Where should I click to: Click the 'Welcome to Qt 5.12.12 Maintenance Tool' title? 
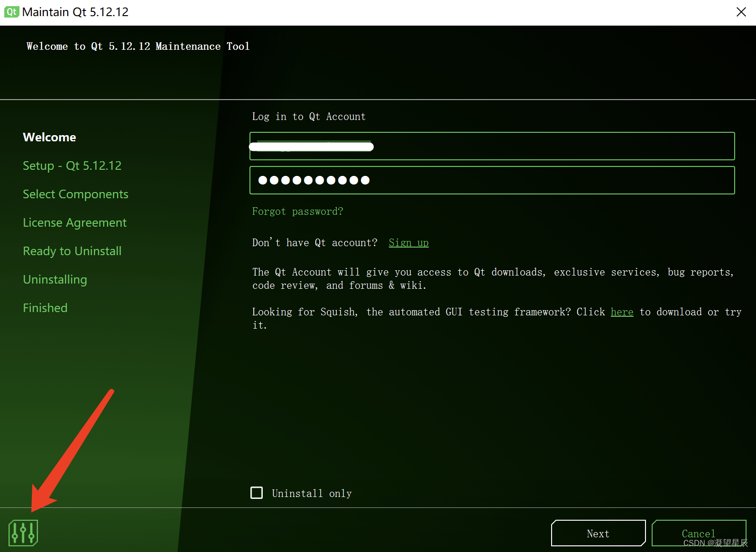tap(138, 46)
